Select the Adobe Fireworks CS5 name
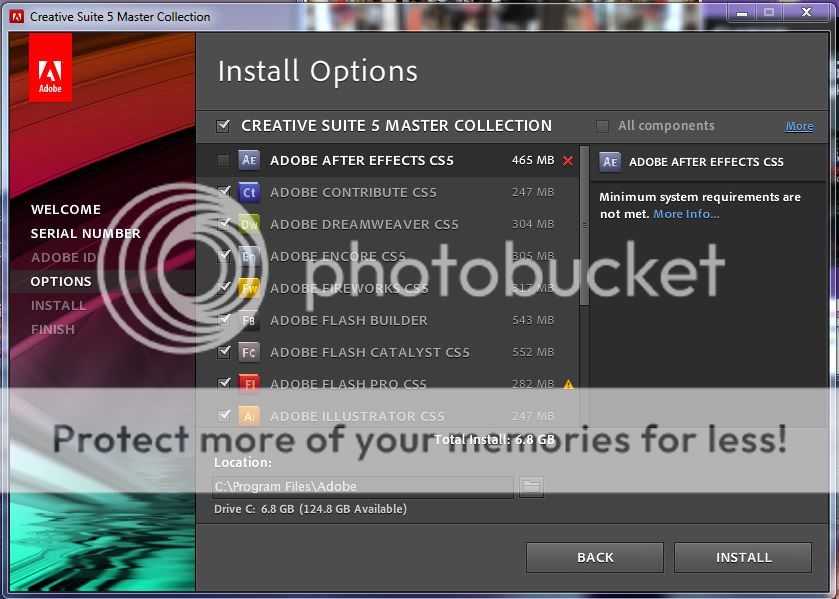Viewport: 839px width, 599px height. (349, 289)
